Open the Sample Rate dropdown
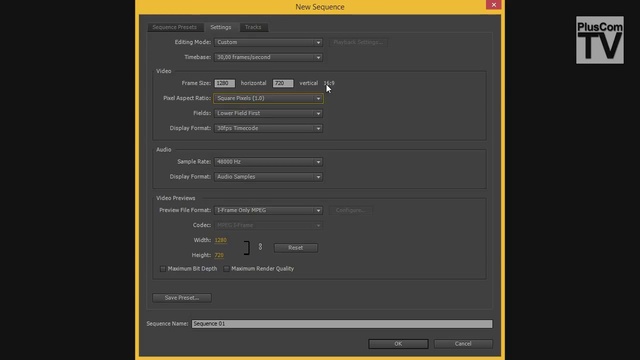The height and width of the screenshot is (360, 640). click(268, 162)
